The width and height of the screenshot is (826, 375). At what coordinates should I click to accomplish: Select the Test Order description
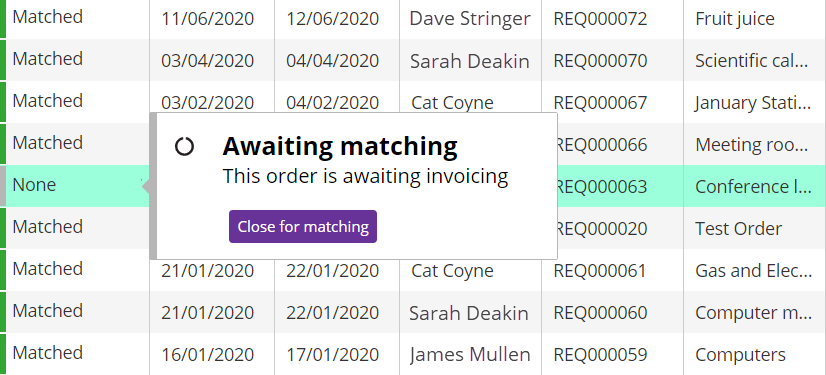tap(739, 229)
